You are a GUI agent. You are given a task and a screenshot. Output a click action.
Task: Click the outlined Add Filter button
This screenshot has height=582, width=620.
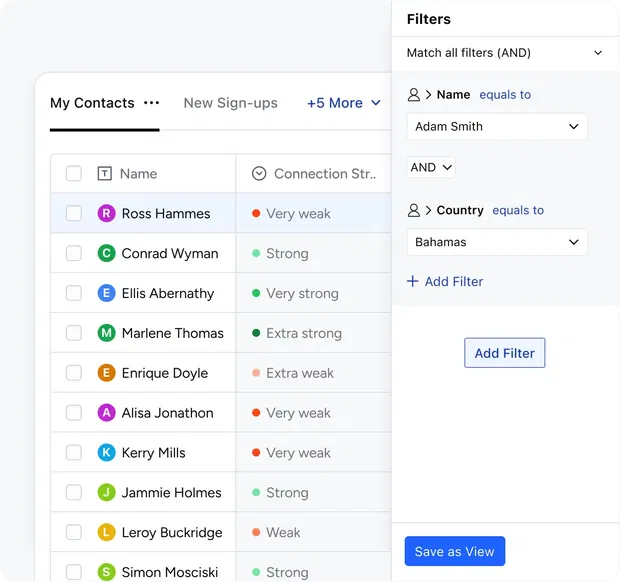(x=505, y=353)
